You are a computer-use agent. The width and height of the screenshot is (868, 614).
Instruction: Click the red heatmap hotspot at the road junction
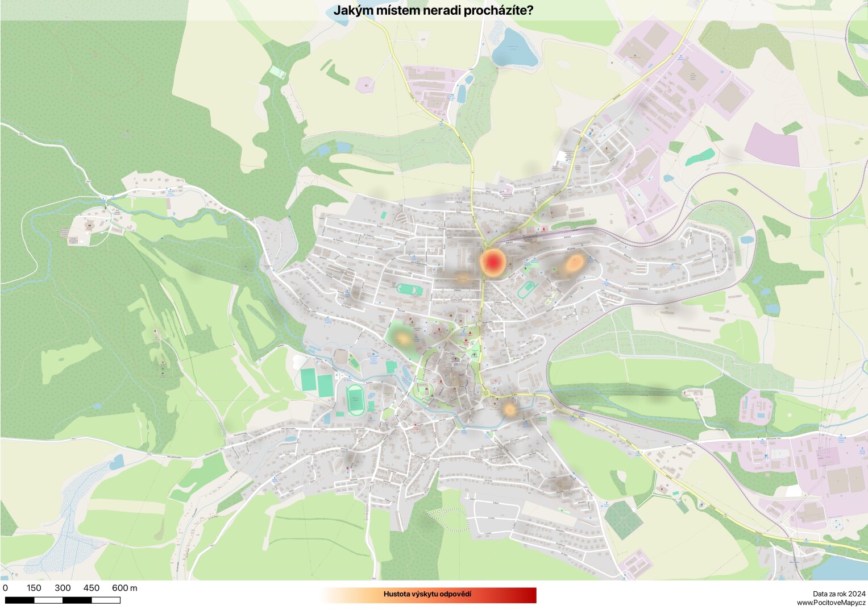[x=493, y=262]
